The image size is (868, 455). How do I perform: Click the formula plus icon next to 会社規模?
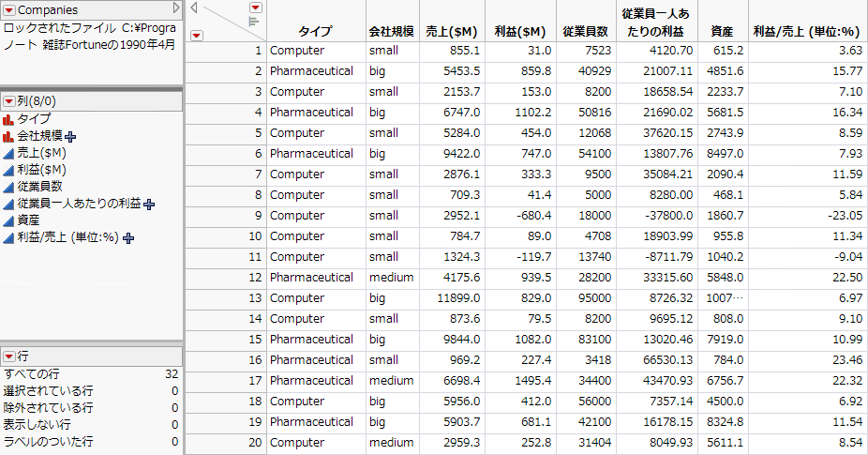click(71, 136)
